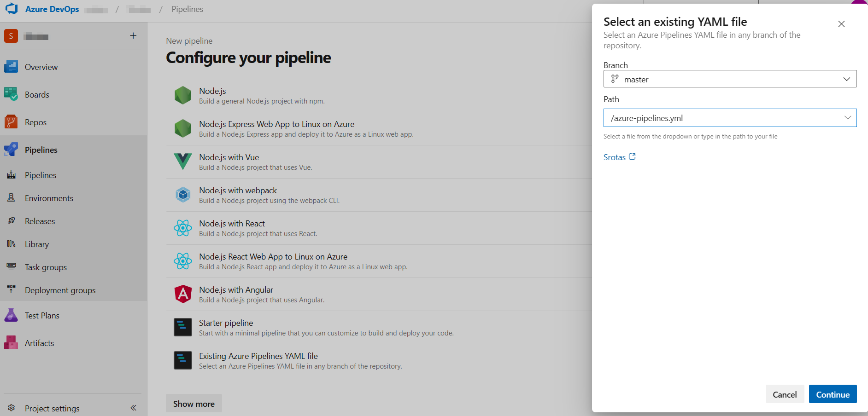This screenshot has width=868, height=416.
Task: Select the Node.js with Angular template
Action: 379,295
